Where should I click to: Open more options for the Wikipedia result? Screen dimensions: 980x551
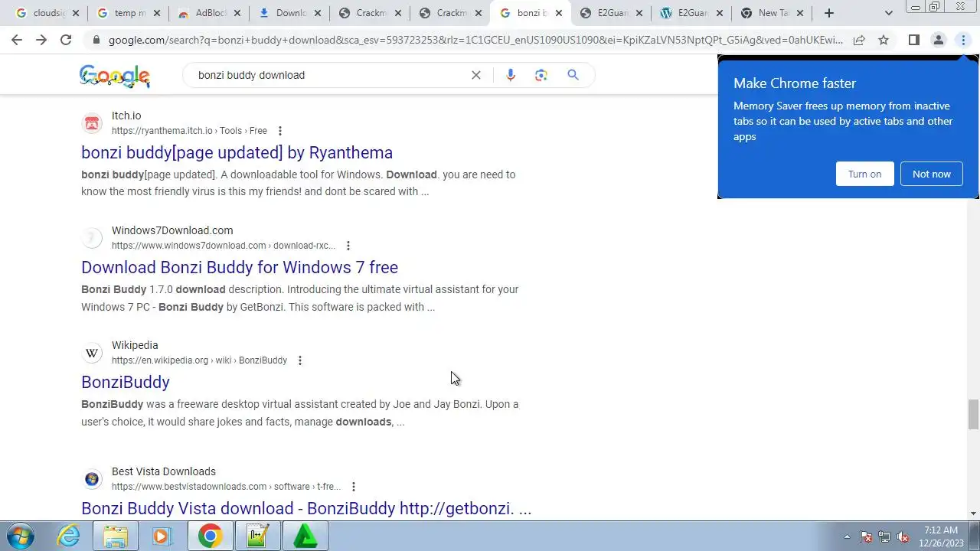pos(299,360)
